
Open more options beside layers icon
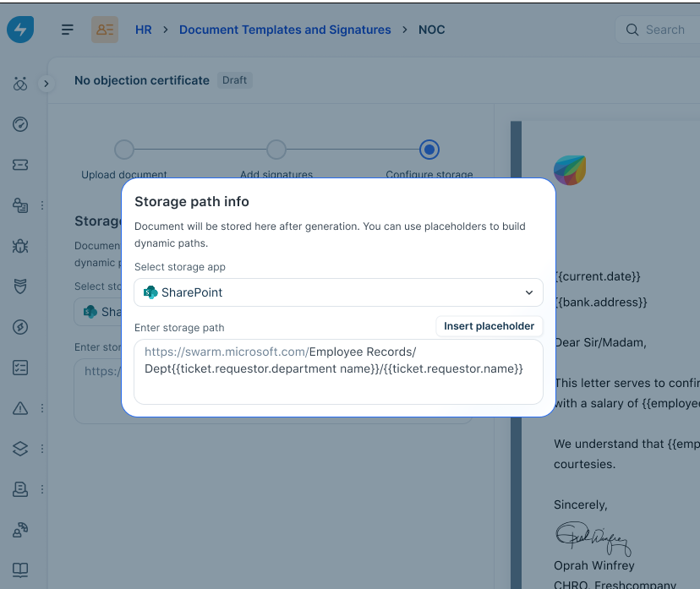pos(42,449)
